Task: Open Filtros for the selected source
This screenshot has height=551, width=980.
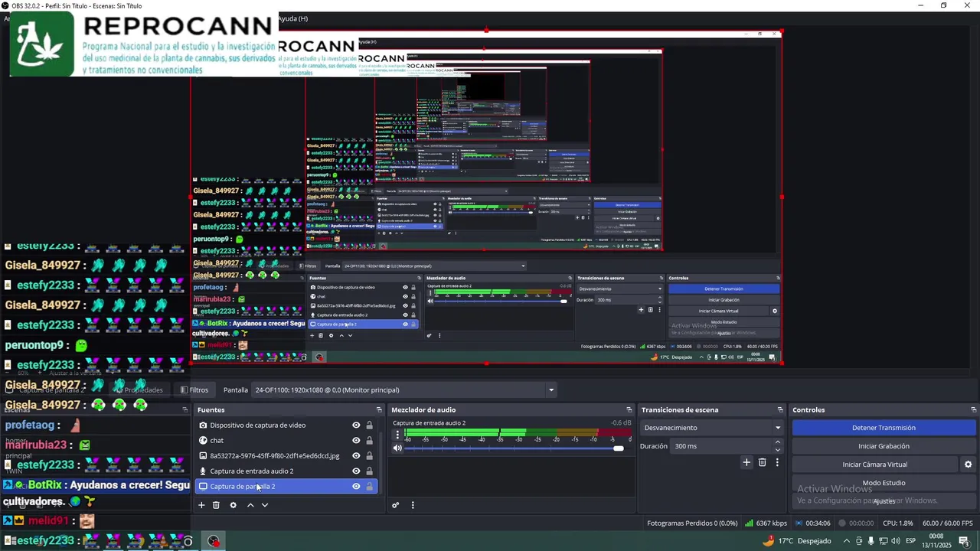Action: [x=194, y=390]
